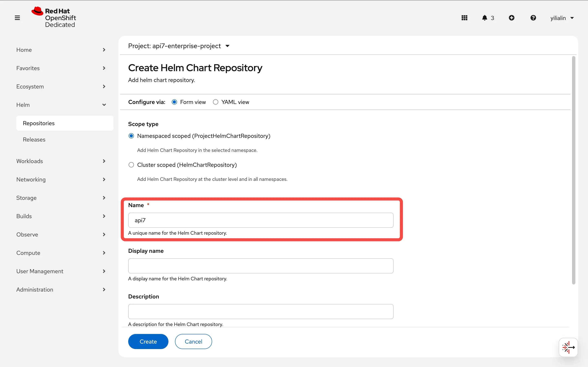The width and height of the screenshot is (588, 367).
Task: Click the Create button
Action: pos(148,341)
